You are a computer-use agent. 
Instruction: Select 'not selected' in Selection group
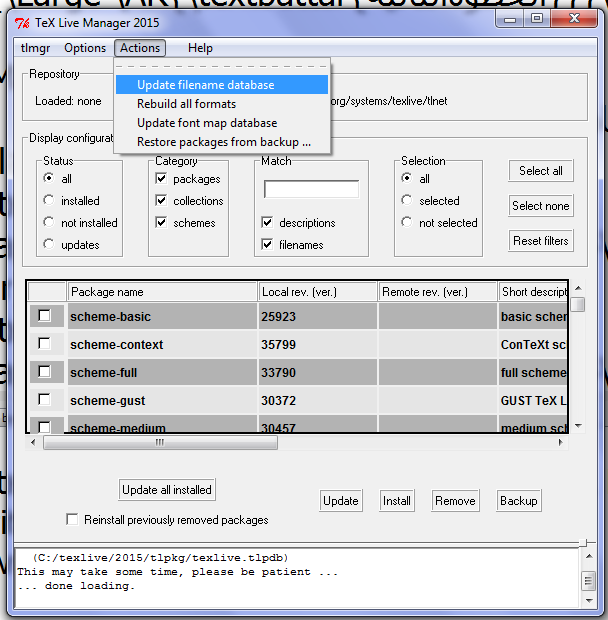click(407, 223)
